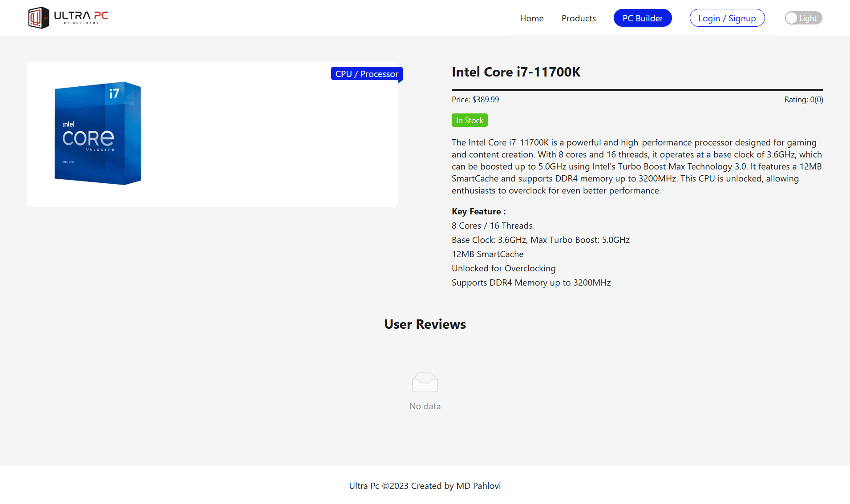The image size is (850, 504).
Task: Click the Unlocked for Overclocking feature
Action: coord(504,269)
